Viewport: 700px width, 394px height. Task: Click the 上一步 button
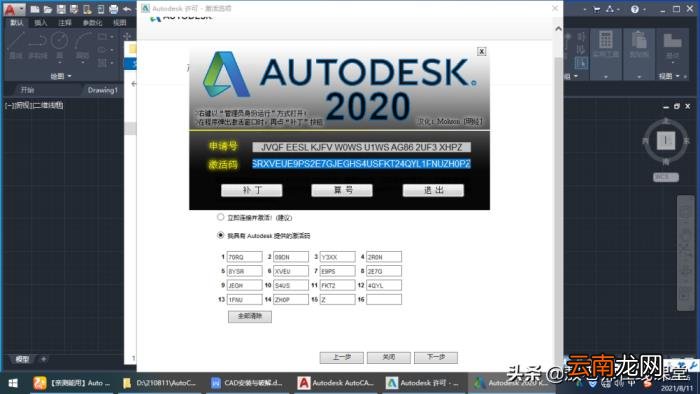pos(342,357)
